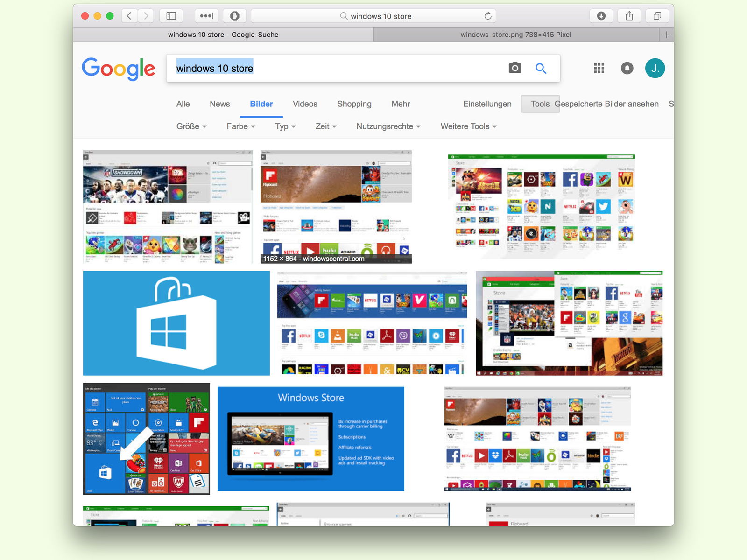Open store result with Netflix and Skype rows
This screenshot has height=560, width=747.
coord(372,323)
